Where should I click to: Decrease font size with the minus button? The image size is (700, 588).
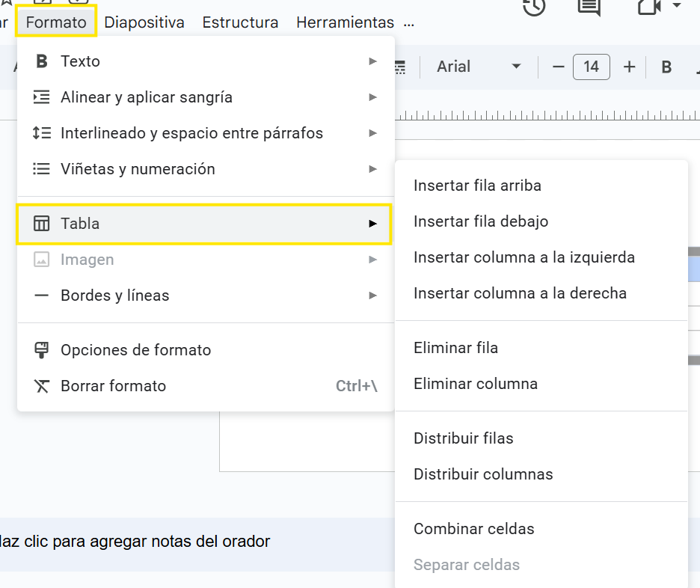[x=558, y=67]
